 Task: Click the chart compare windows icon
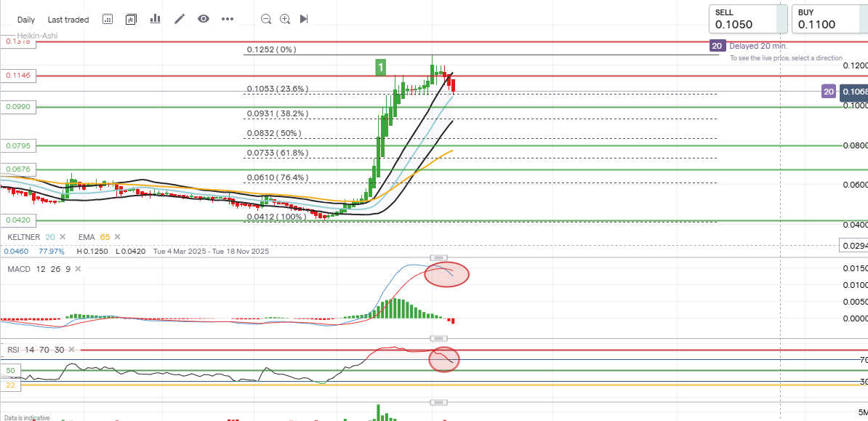pyautogui.click(x=131, y=19)
